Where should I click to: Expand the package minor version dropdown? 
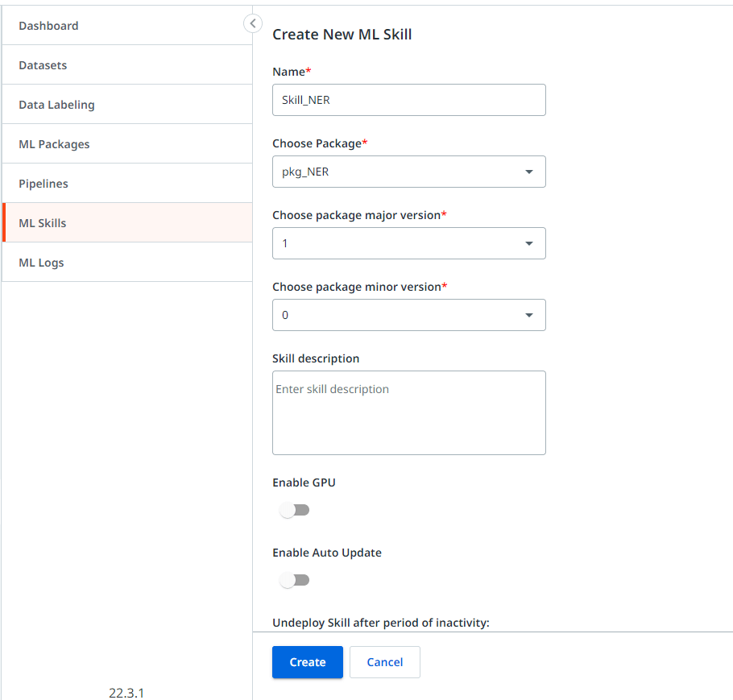pos(408,315)
